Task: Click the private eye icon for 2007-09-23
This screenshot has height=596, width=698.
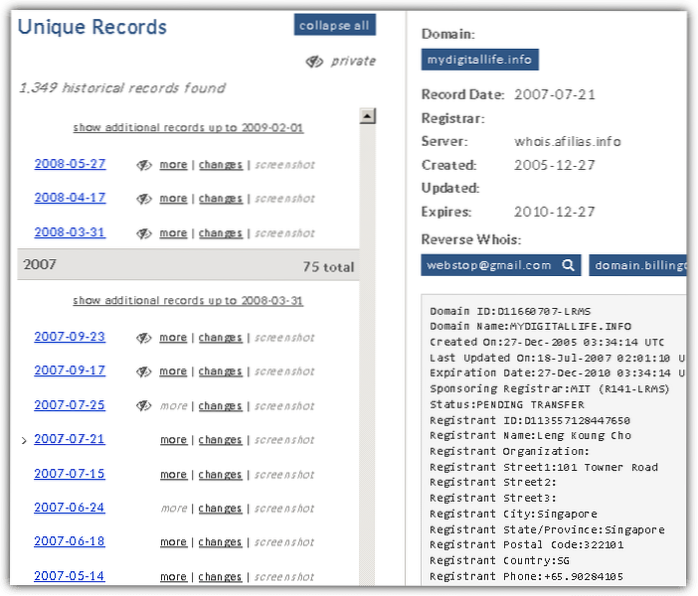Action: pyautogui.click(x=144, y=338)
